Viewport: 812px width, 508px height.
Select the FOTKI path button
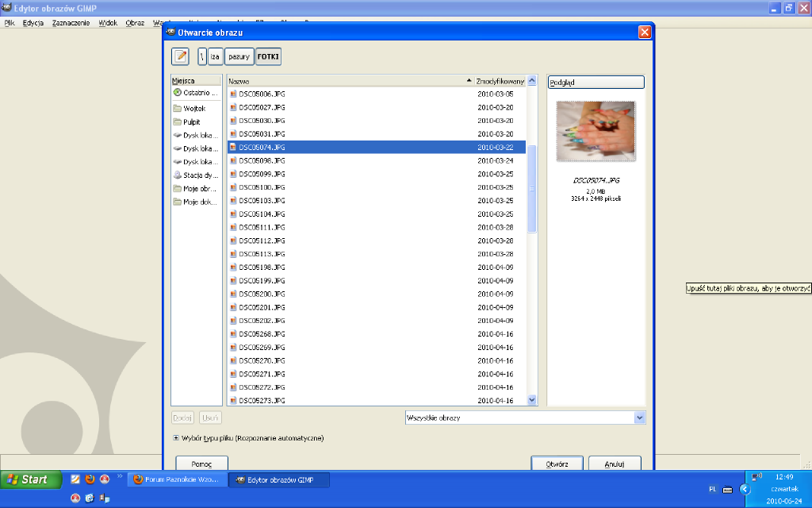pyautogui.click(x=268, y=56)
